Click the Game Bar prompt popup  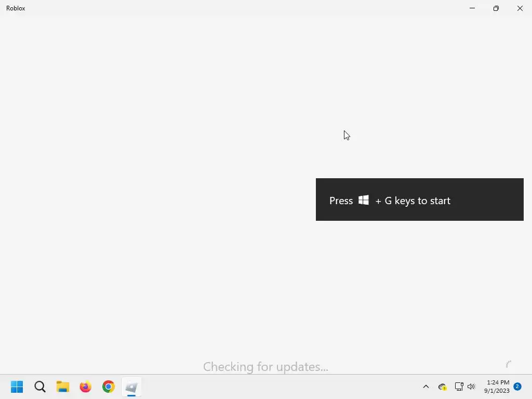[420, 199]
